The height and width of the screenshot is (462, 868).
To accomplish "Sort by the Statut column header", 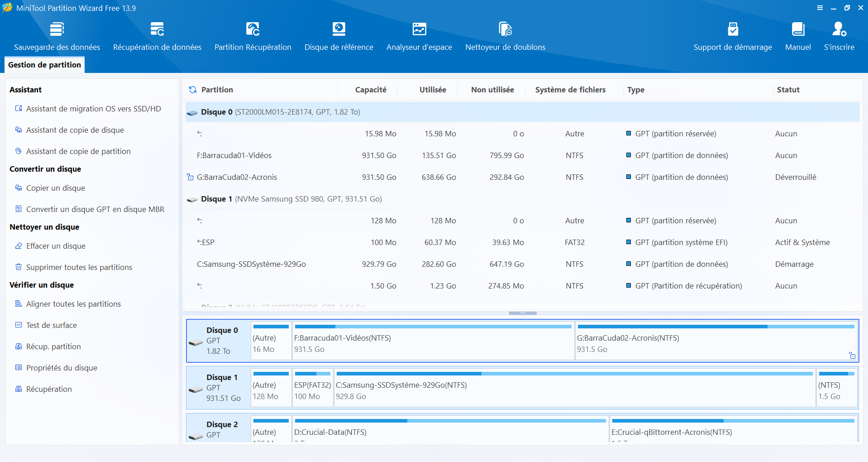I will tap(788, 90).
